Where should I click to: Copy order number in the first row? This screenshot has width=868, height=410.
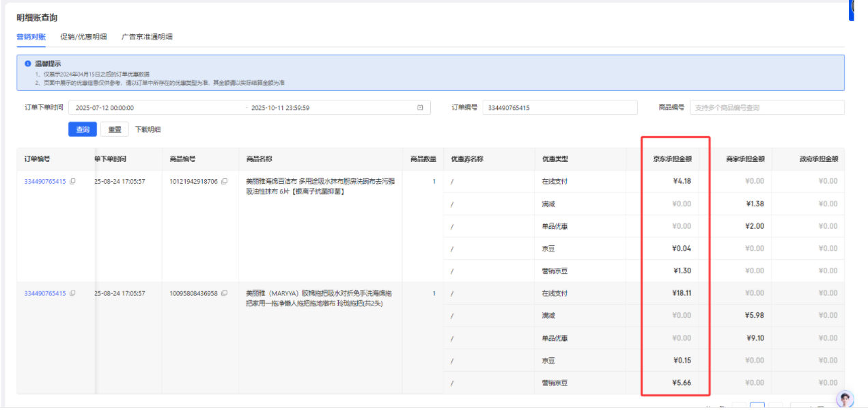[x=72, y=182]
